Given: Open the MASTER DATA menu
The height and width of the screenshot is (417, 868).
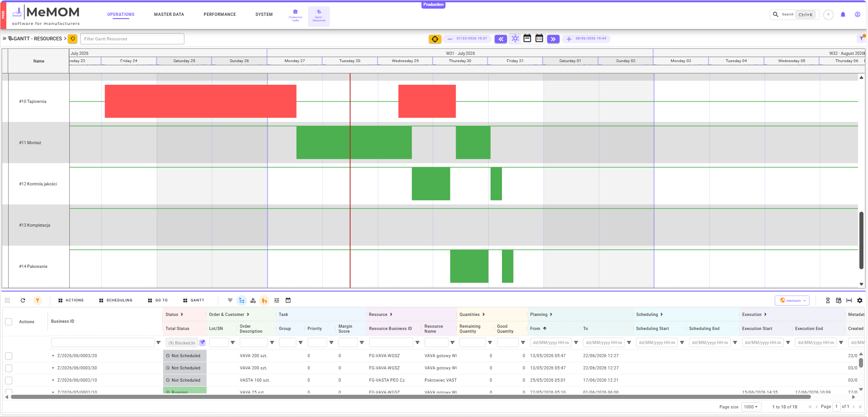Looking at the screenshot, I should [169, 15].
